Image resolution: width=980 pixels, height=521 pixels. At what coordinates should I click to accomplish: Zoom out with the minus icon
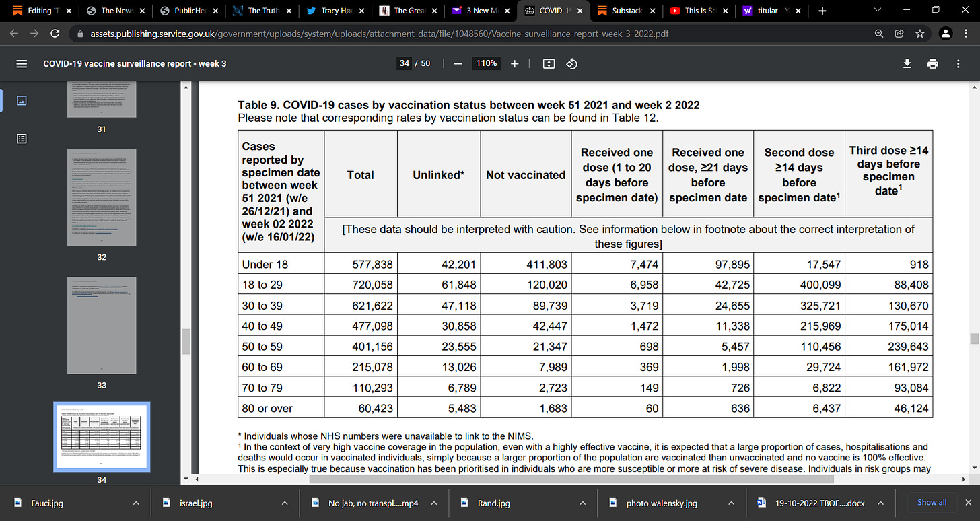coord(458,63)
